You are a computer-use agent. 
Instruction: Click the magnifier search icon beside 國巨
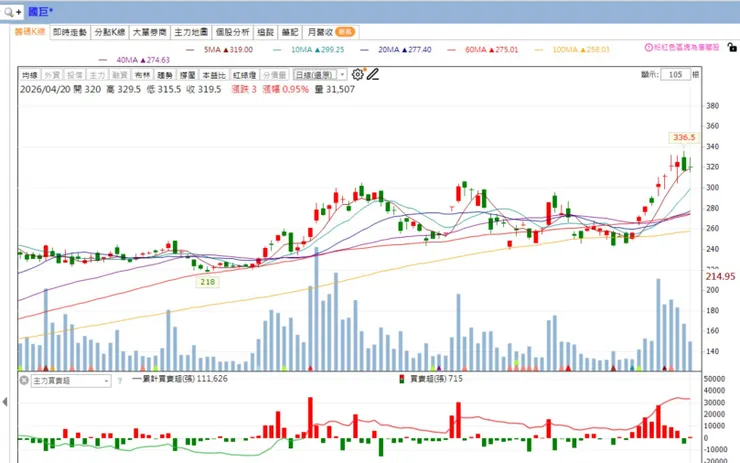pos(8,12)
